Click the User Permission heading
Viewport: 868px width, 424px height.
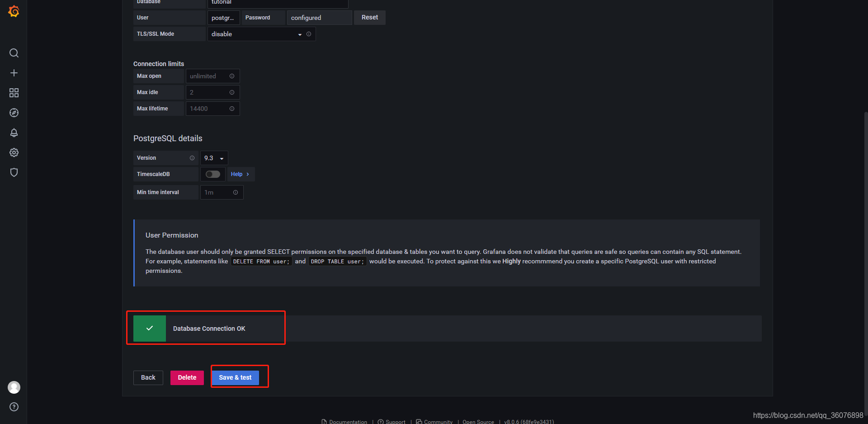[x=172, y=235]
